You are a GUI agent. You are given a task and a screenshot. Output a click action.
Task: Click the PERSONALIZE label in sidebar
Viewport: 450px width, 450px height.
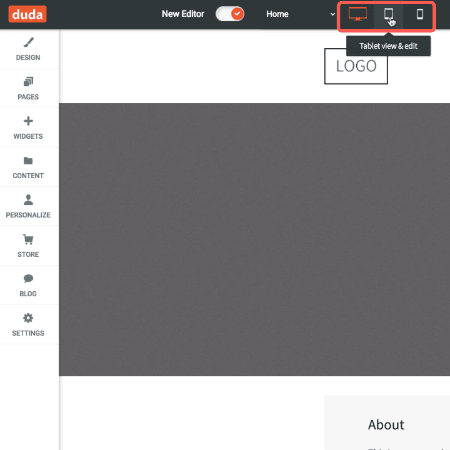pyautogui.click(x=28, y=215)
